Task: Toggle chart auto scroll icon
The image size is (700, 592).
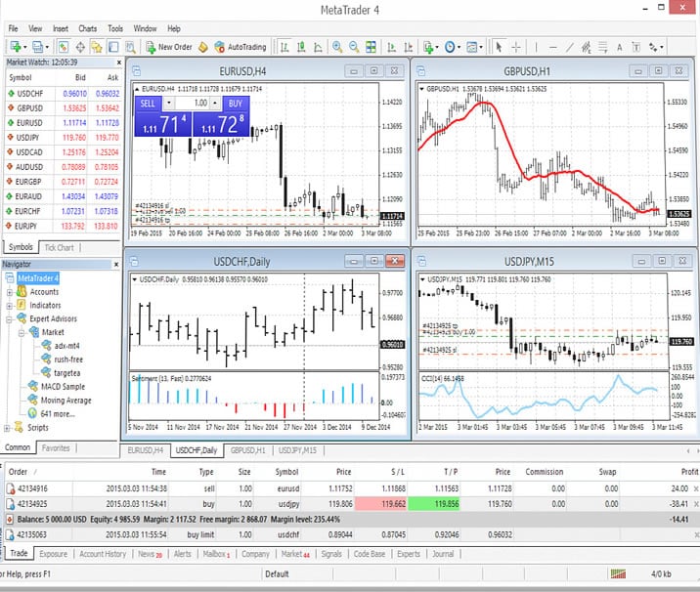Action: pyautogui.click(x=391, y=47)
